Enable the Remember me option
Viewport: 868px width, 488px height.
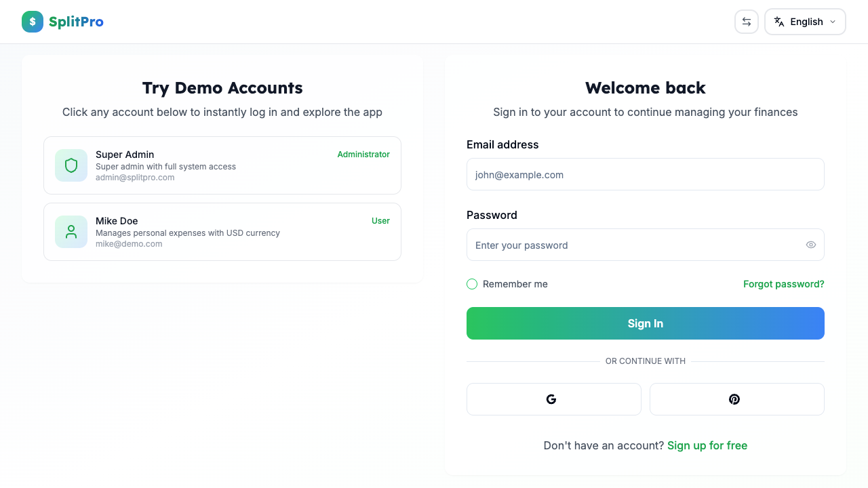[472, 284]
